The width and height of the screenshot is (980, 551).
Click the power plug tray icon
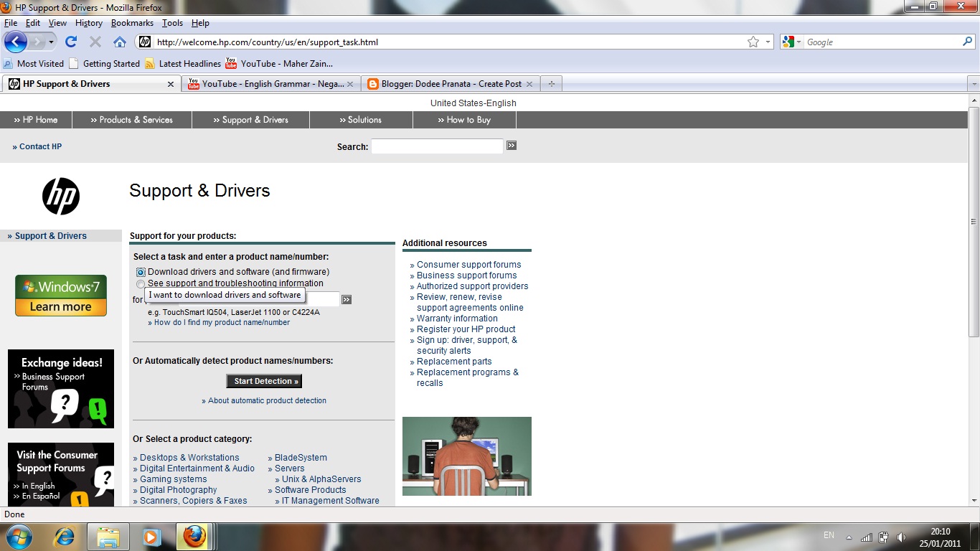coord(884,537)
